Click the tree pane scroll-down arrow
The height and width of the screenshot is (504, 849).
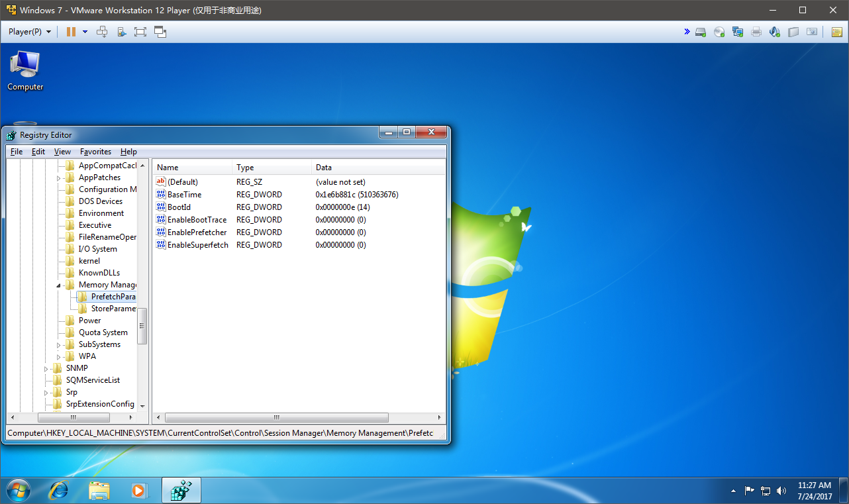pos(142,406)
